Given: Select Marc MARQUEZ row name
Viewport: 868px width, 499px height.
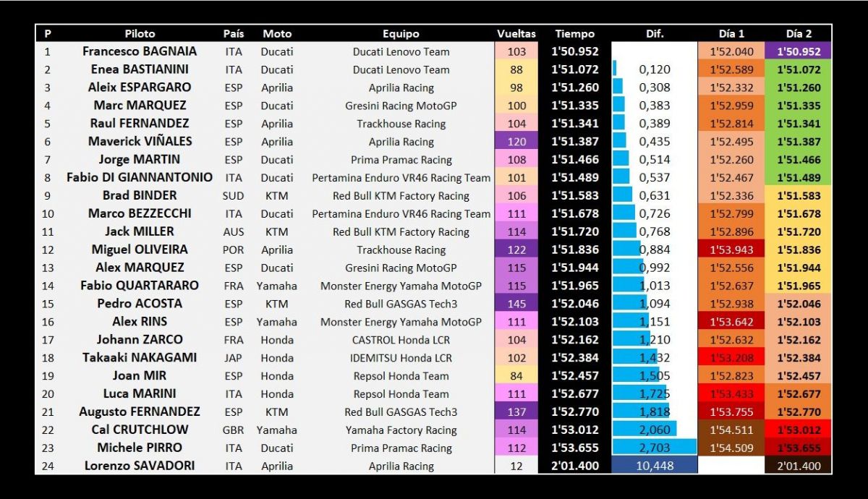Looking at the screenshot, I should 140,106.
